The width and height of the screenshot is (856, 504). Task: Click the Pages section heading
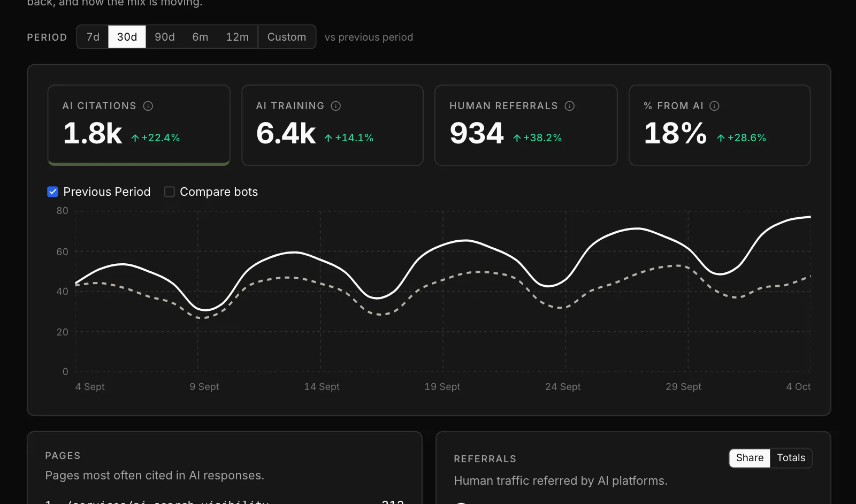pos(63,456)
